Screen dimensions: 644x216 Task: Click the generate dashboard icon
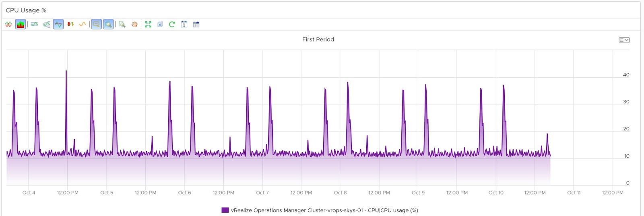pos(196,25)
